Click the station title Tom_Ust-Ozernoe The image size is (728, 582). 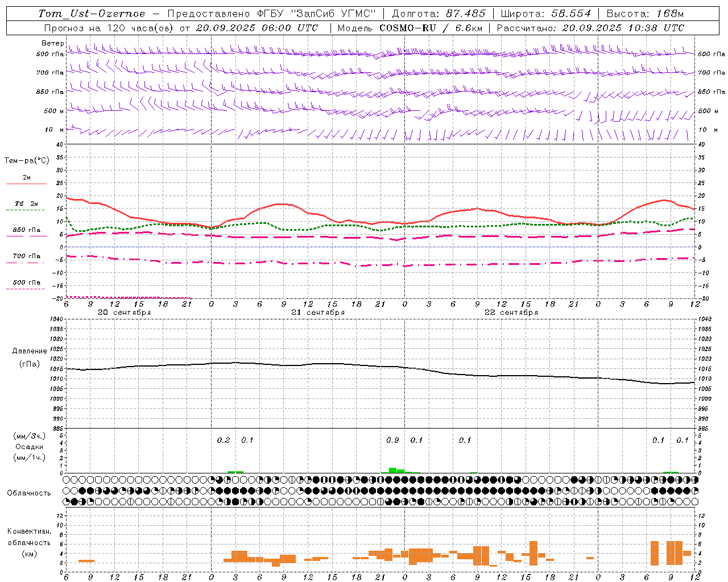[92, 14]
